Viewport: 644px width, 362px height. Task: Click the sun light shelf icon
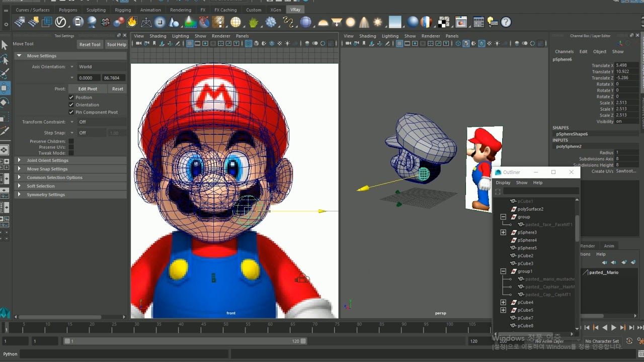pyautogui.click(x=378, y=22)
